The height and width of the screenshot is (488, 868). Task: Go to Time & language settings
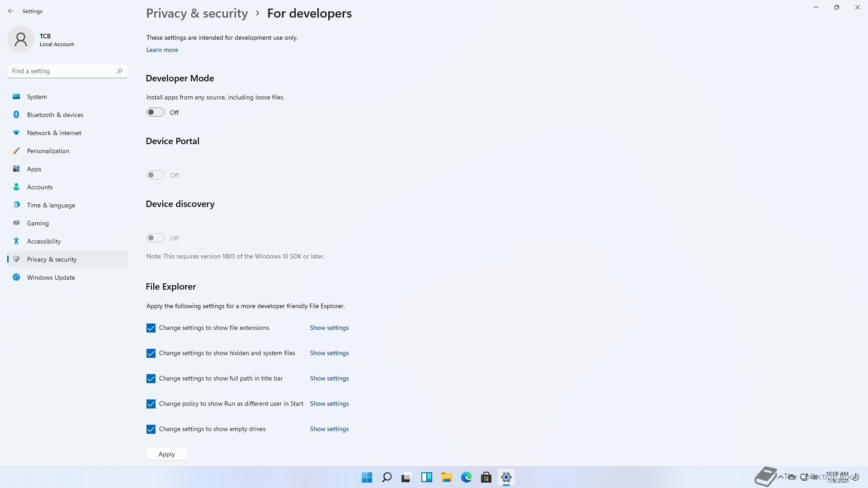pos(68,205)
